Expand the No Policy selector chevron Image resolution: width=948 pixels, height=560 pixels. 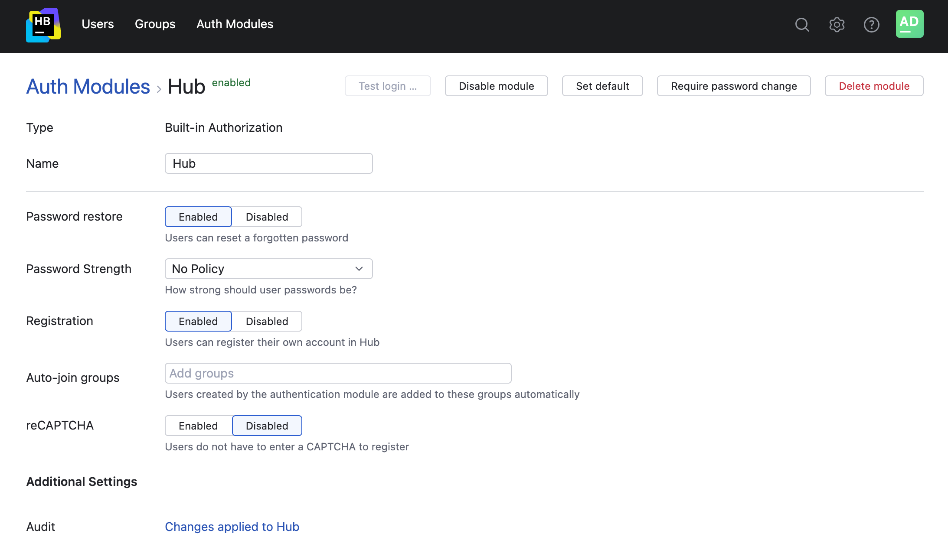(359, 269)
